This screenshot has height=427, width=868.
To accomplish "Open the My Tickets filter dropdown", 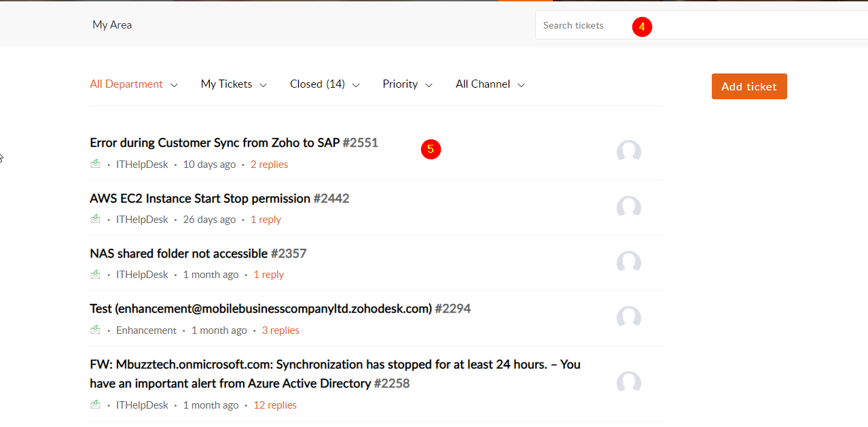I will pos(234,84).
